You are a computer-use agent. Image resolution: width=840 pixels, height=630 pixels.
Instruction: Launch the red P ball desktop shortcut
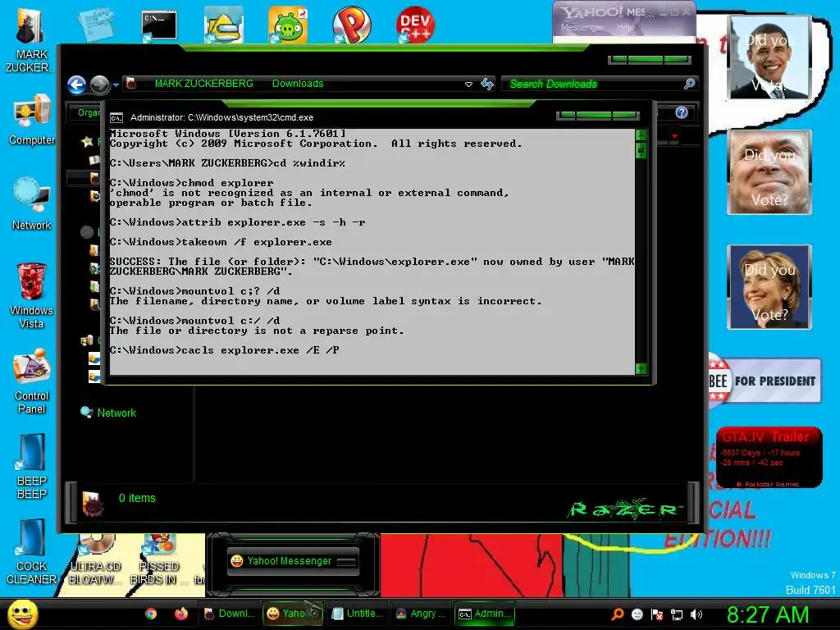[351, 25]
